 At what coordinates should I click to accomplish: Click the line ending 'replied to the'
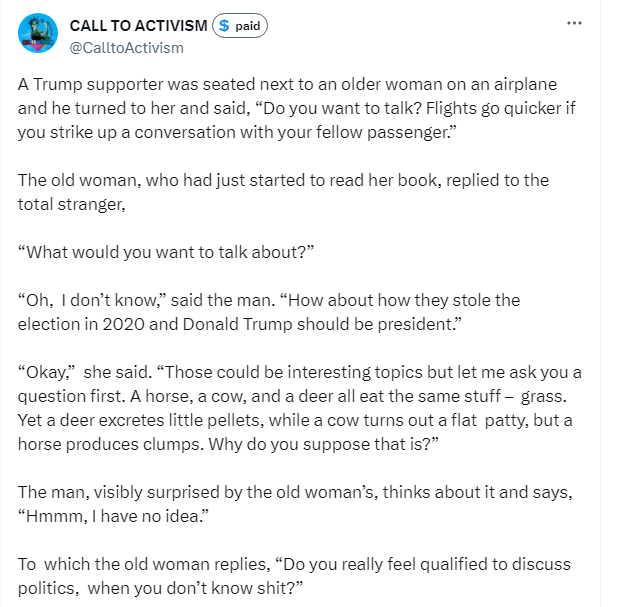[283, 180]
